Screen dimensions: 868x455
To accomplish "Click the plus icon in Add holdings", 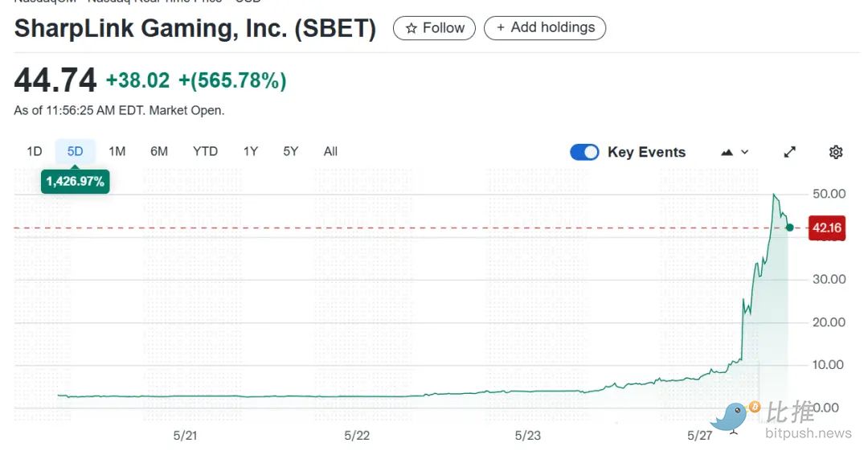I will click(x=501, y=27).
